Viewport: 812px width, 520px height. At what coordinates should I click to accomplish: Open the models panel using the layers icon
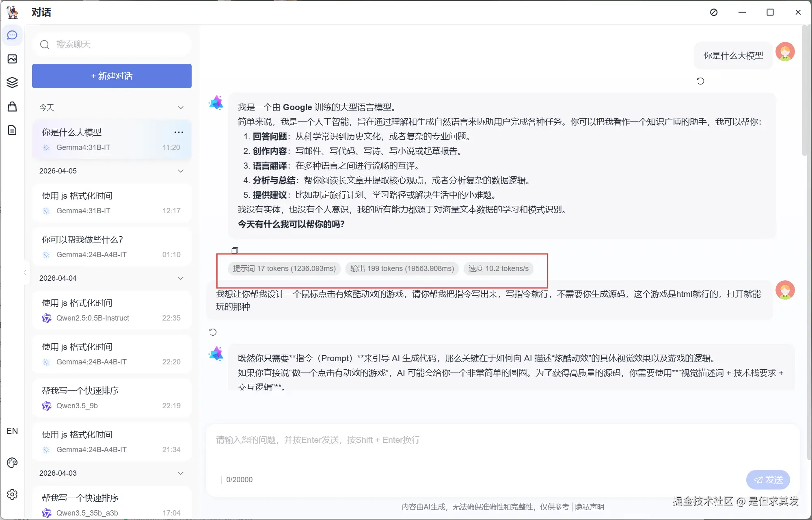coord(12,82)
